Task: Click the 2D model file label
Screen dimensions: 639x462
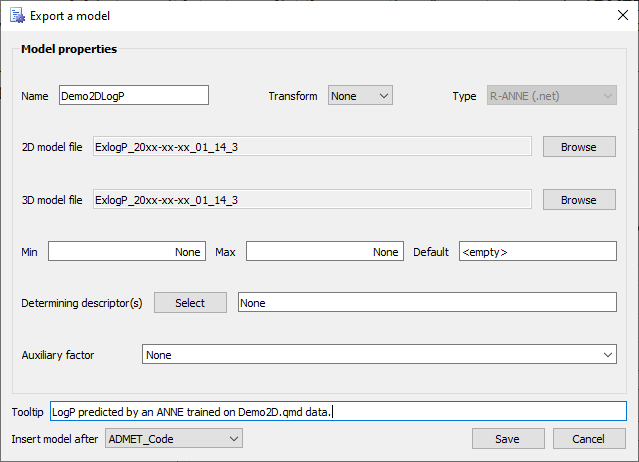Action: pos(52,147)
